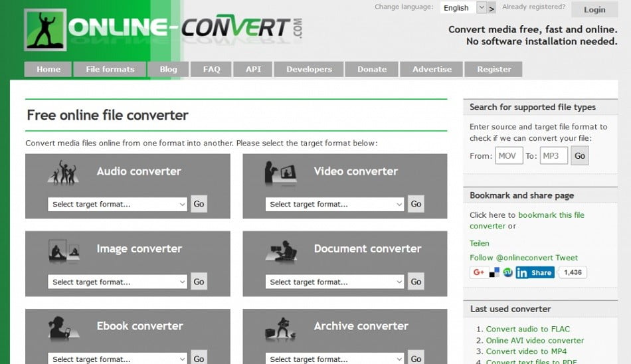Viewport: 631px width, 364px height.
Task: Click the Image converter pictures icon
Action: pyautogui.click(x=64, y=250)
